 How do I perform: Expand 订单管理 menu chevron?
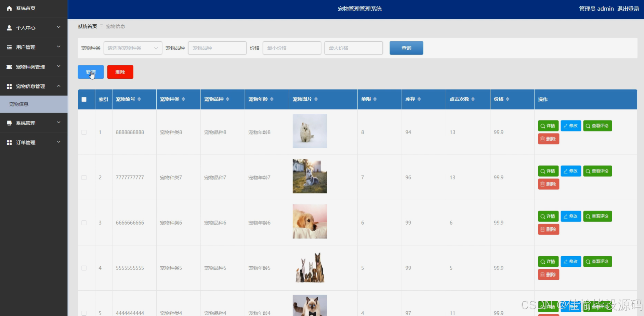[58, 142]
